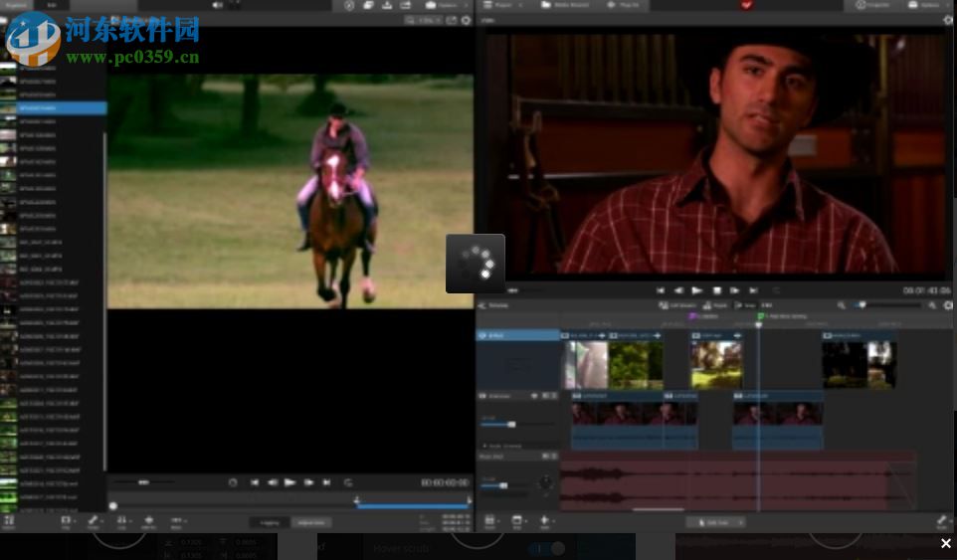Viewport: 957px width, 560px height.
Task: Click the green timeline marker
Action: coord(760,316)
